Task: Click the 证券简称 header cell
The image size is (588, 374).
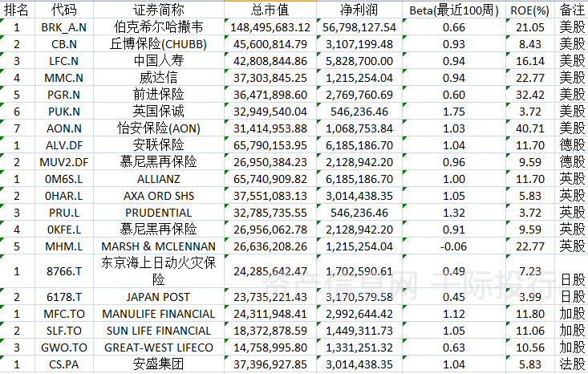Action: (x=159, y=10)
